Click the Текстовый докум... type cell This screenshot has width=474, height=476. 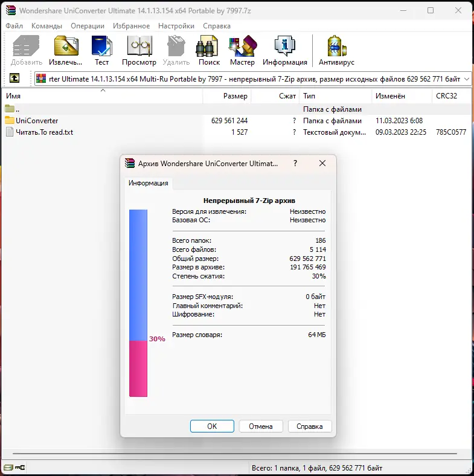click(335, 132)
